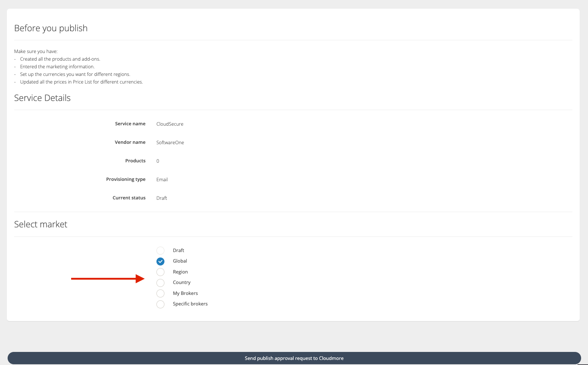The image size is (588, 365).
Task: Choose the Specific brokers radio button
Action: coord(160,304)
